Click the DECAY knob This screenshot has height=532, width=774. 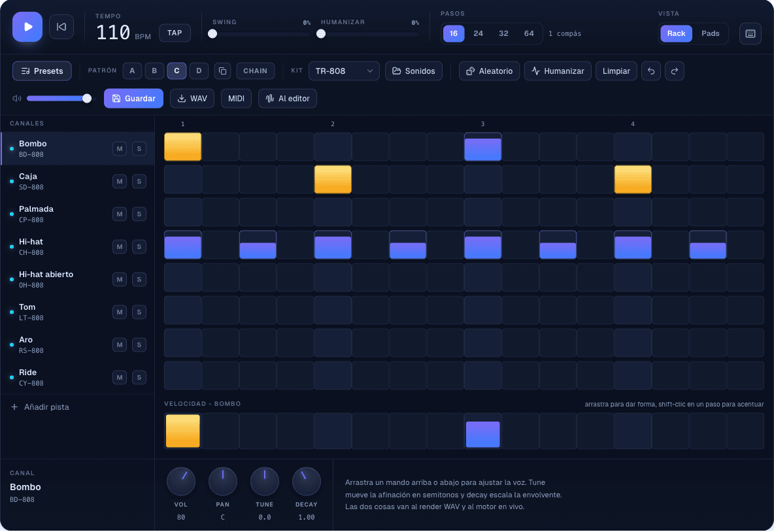[x=307, y=481]
